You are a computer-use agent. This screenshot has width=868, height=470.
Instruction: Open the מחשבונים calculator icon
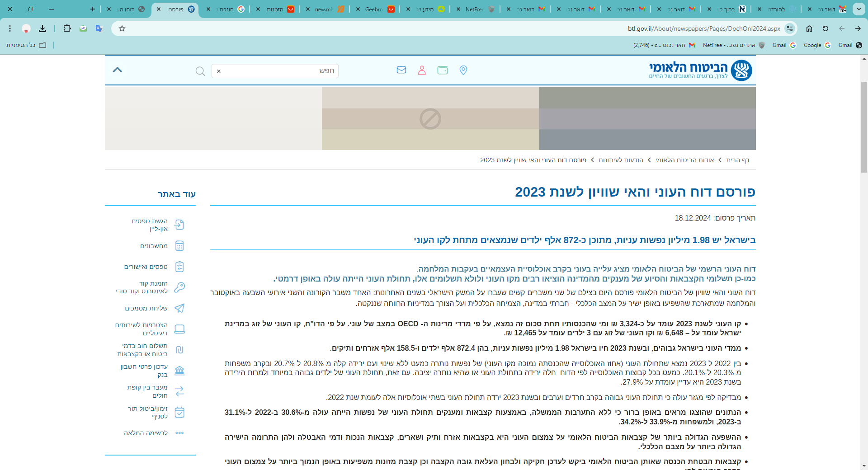(x=180, y=246)
